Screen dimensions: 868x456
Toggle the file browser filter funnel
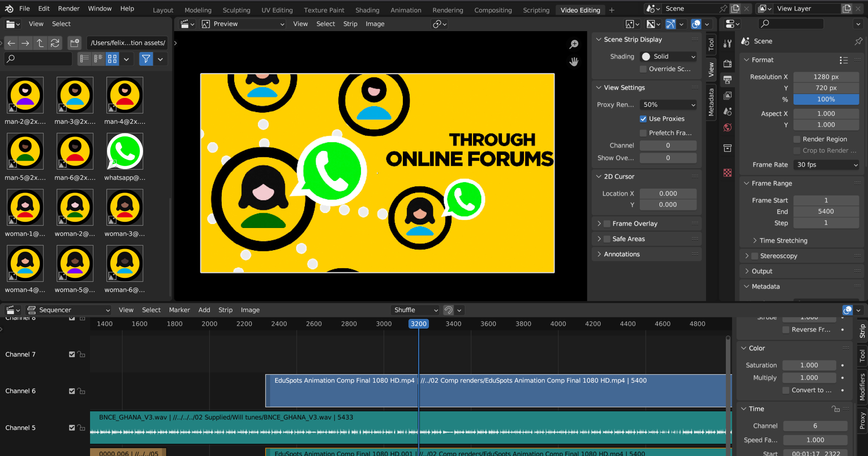click(x=146, y=59)
